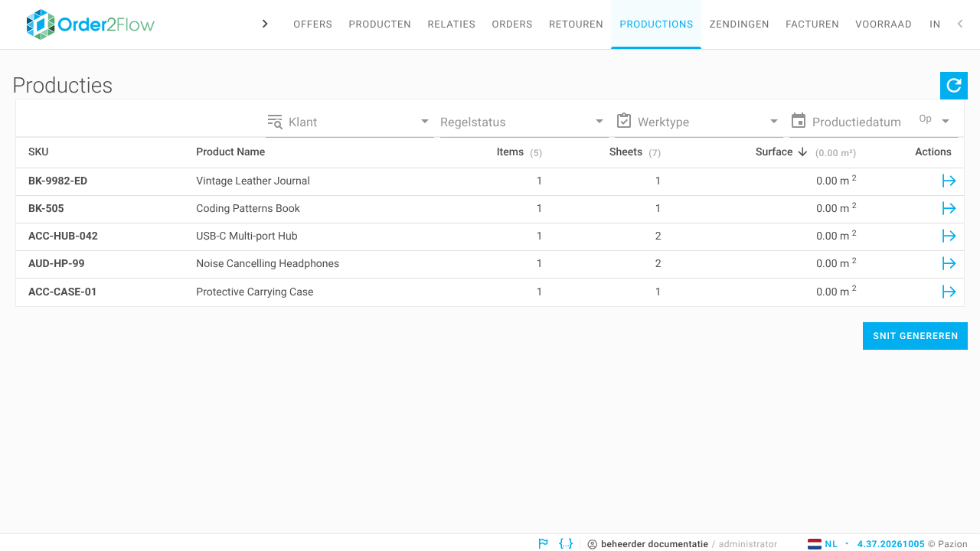Viewport: 980px width, 551px height.
Task: Sort by the Sheets column header
Action: click(x=626, y=152)
